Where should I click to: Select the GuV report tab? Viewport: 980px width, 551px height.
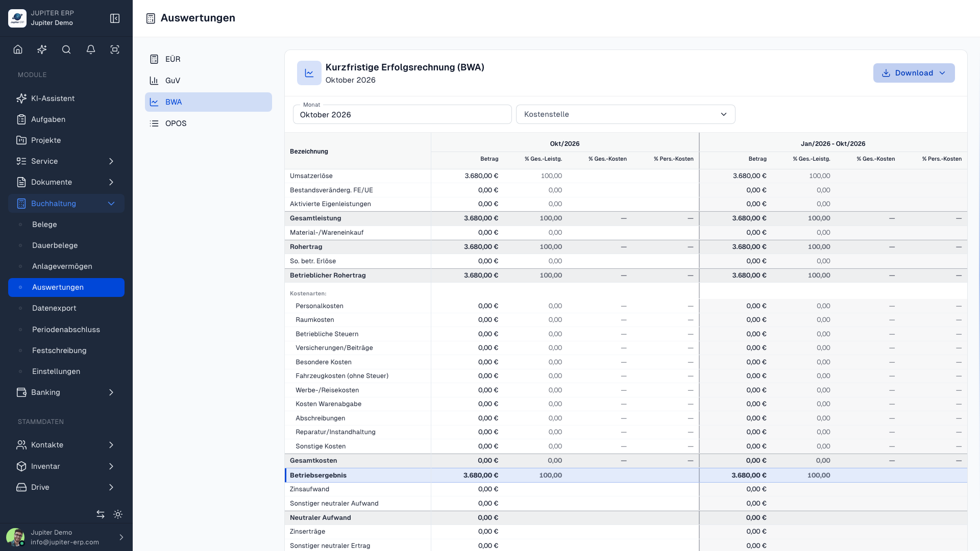(x=208, y=81)
